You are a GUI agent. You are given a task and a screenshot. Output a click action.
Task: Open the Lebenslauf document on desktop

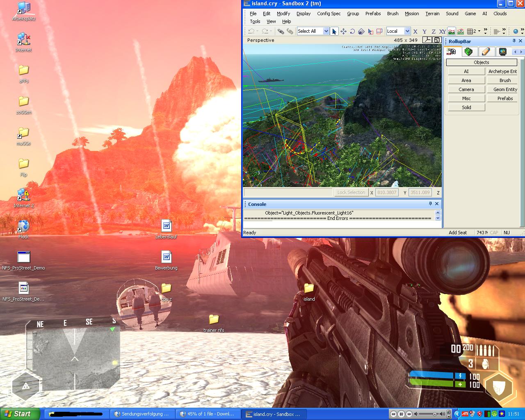point(166,229)
